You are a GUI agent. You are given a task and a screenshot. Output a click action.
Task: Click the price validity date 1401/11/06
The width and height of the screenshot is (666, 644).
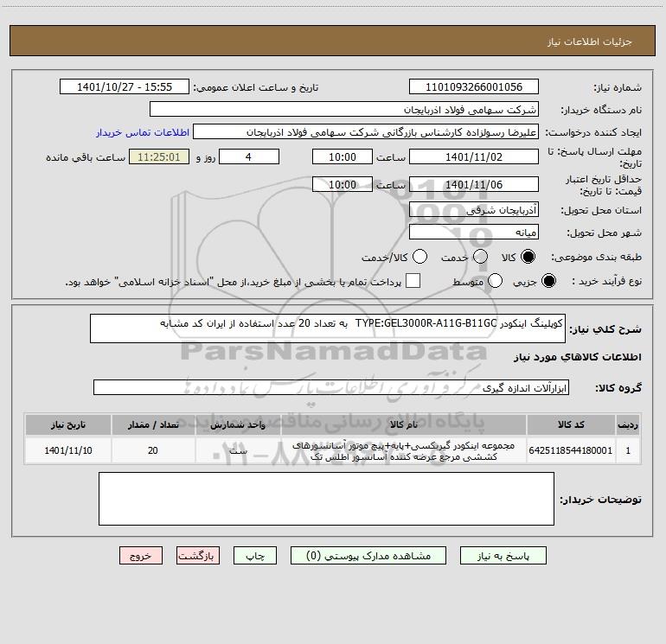474,184
